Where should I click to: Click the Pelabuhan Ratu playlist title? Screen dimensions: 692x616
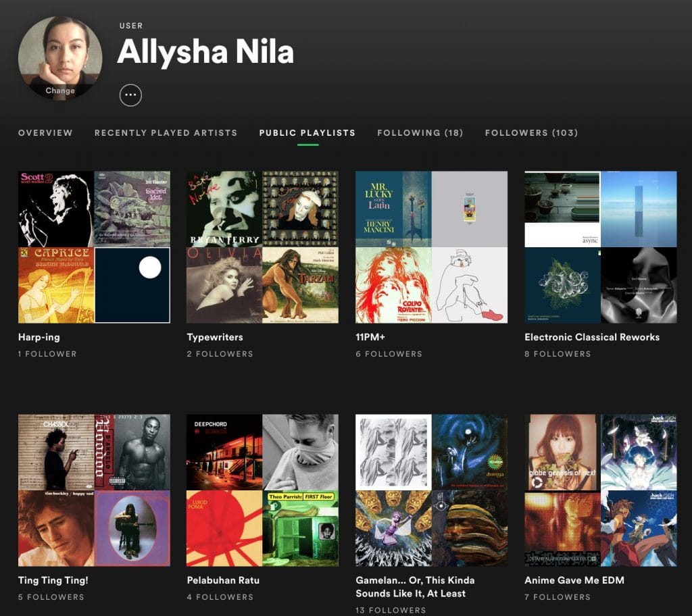coord(223,580)
